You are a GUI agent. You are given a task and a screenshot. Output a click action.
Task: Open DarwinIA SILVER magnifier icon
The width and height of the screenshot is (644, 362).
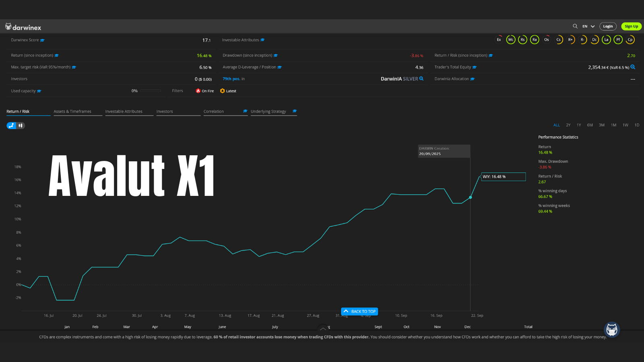click(421, 78)
